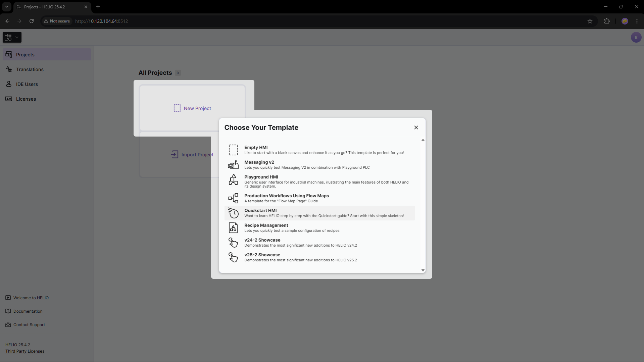Select the v24-2 Showcase hand icon
644x362 pixels.
pyautogui.click(x=233, y=243)
